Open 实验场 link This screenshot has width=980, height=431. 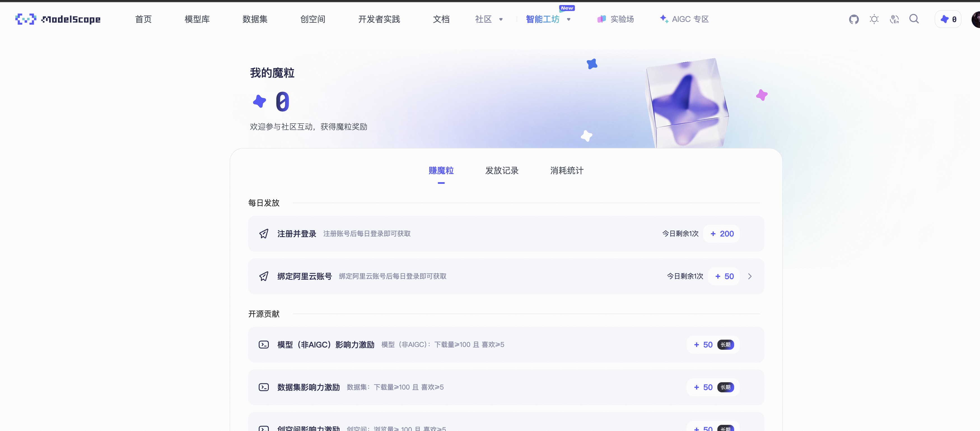tap(622, 19)
